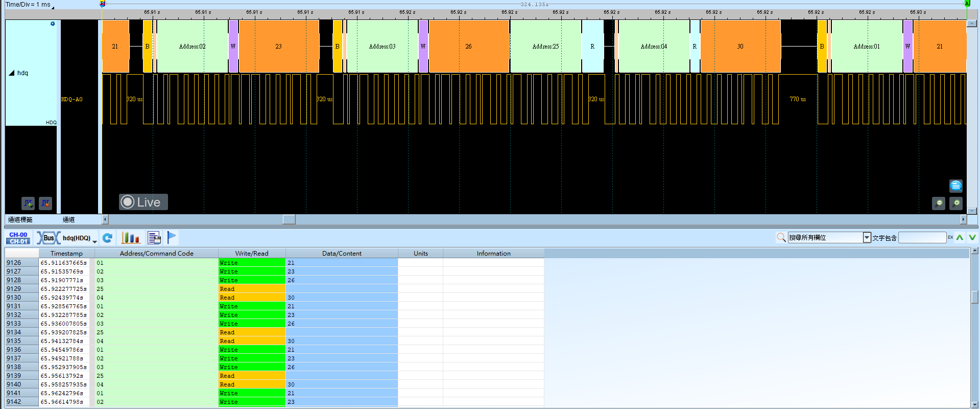
Task: Click the table vertical scrollbar thumb
Action: [x=974, y=297]
